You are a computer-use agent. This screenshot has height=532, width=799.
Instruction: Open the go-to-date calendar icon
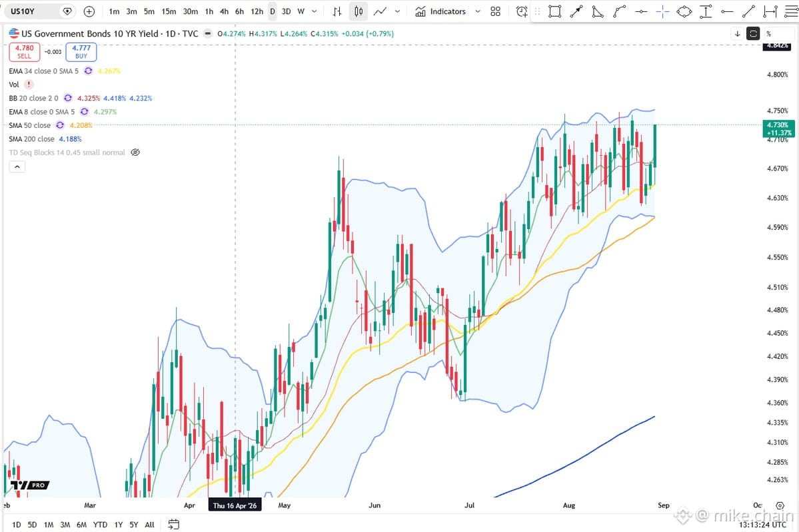tap(173, 525)
